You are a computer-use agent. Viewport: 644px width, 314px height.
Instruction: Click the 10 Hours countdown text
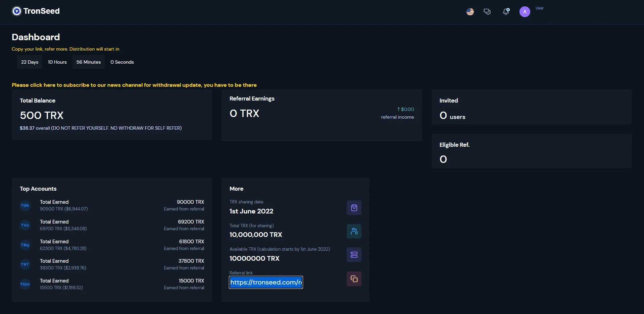(x=57, y=62)
